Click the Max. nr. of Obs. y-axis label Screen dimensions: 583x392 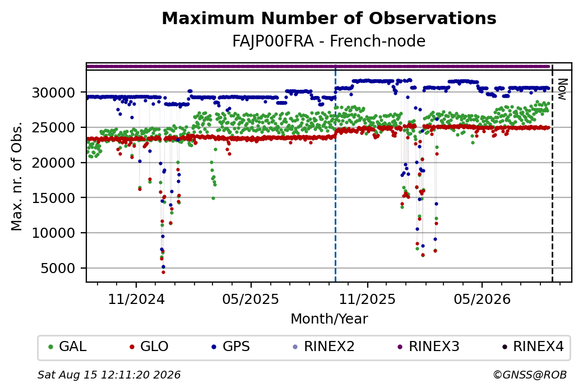(x=17, y=176)
